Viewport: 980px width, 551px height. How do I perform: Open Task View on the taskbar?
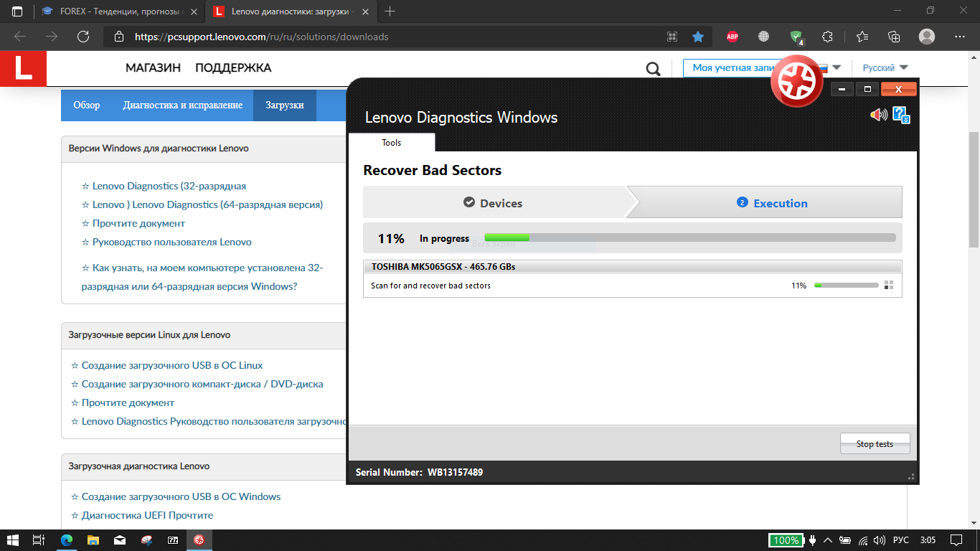[x=39, y=540]
